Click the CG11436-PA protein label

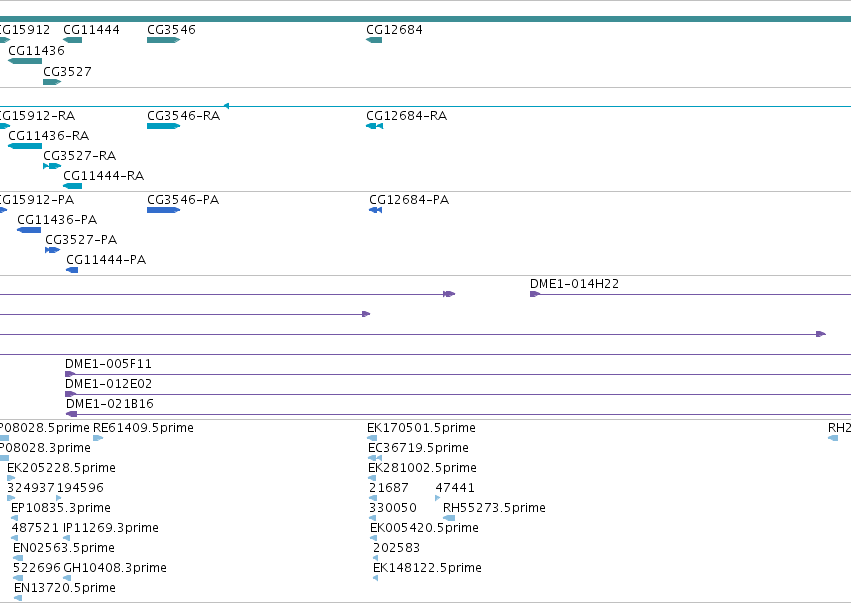click(x=57, y=220)
